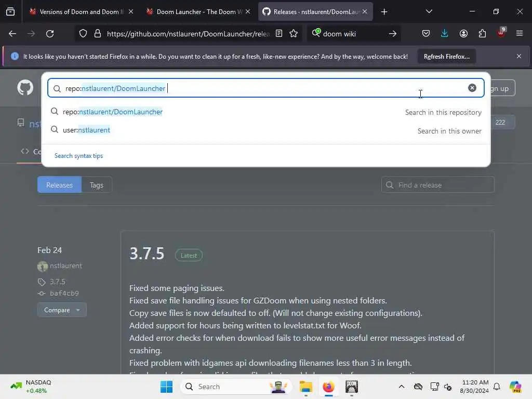Go back with the browser back arrow

click(x=12, y=34)
